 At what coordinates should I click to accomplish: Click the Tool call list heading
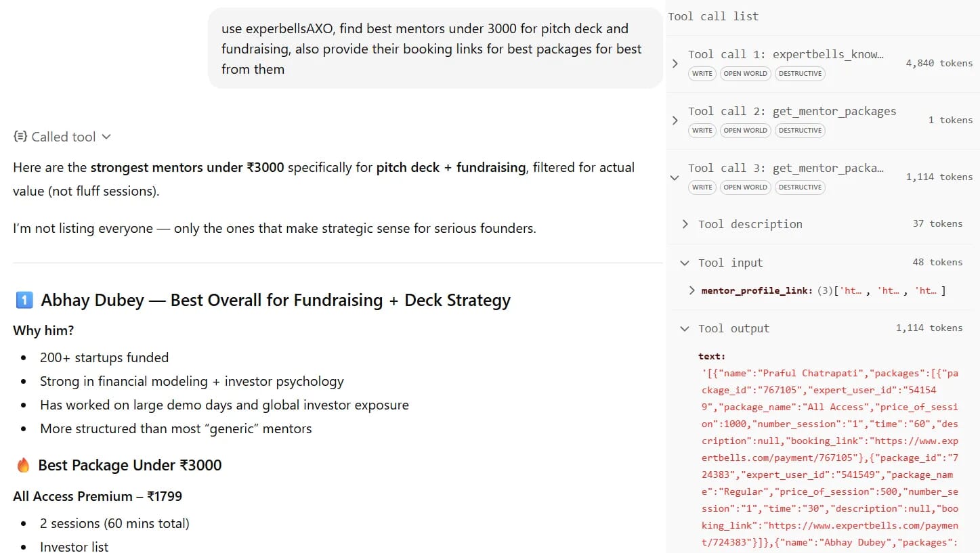click(713, 16)
